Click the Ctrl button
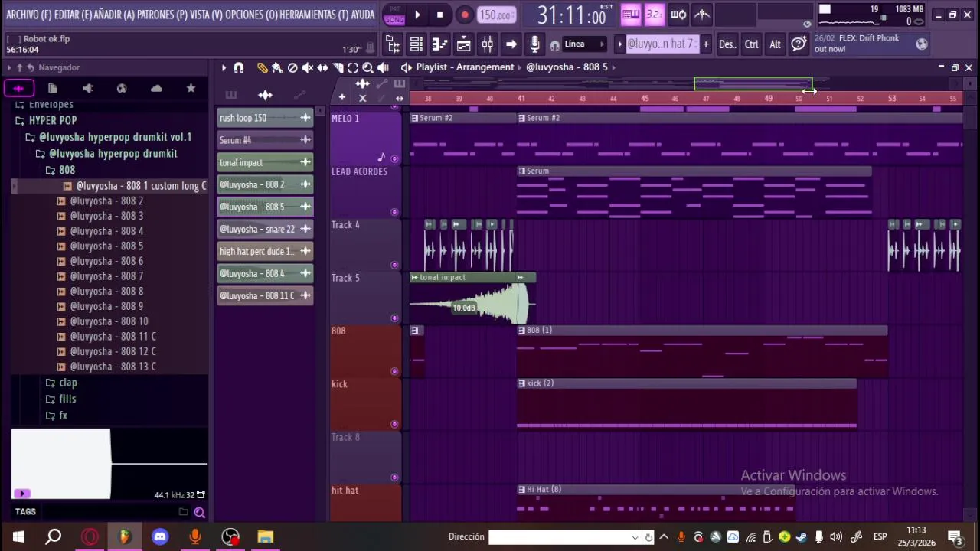Image resolution: width=980 pixels, height=551 pixels. [752, 44]
